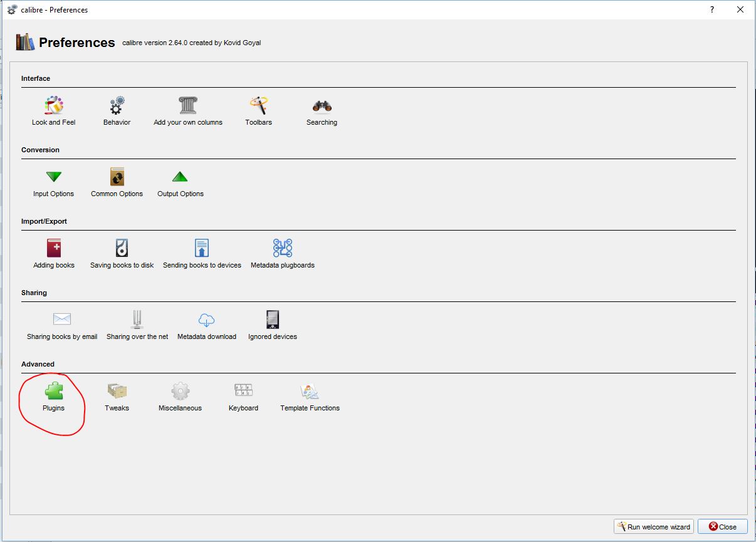Open Look and Feel preferences
756x542 pixels.
[54, 112]
